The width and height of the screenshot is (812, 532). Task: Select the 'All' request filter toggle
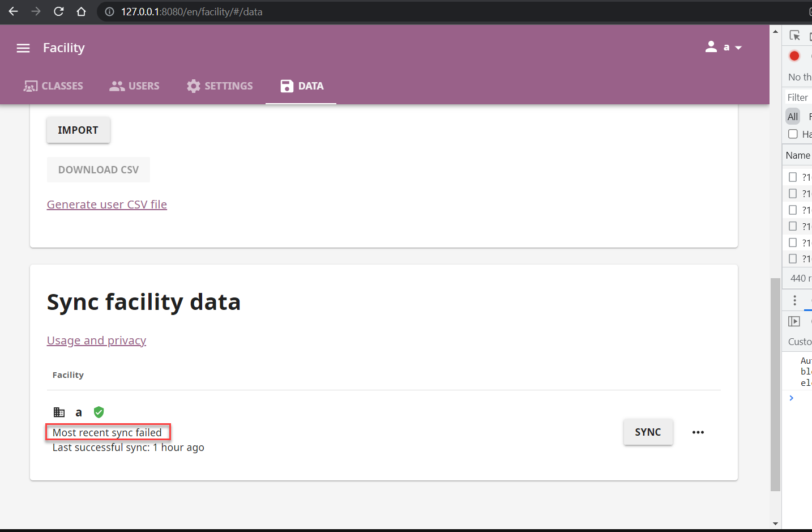point(792,116)
